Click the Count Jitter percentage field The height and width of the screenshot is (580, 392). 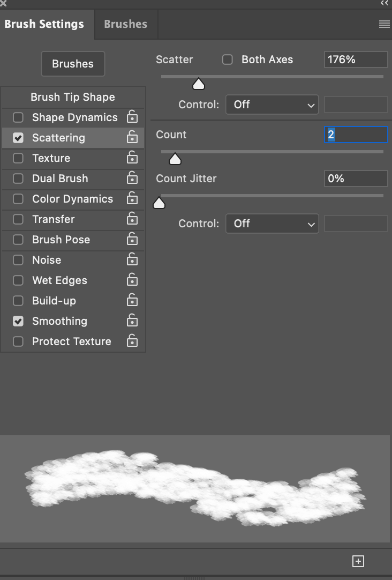(356, 179)
